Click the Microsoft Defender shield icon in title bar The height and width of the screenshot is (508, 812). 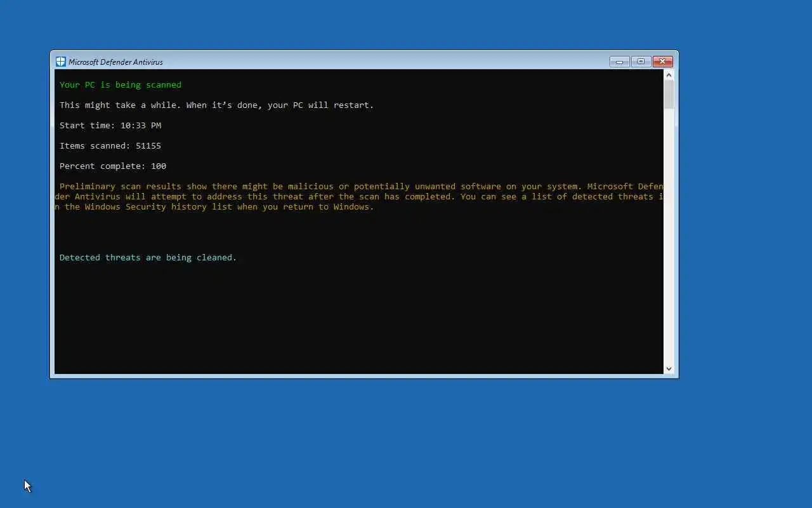(x=60, y=62)
